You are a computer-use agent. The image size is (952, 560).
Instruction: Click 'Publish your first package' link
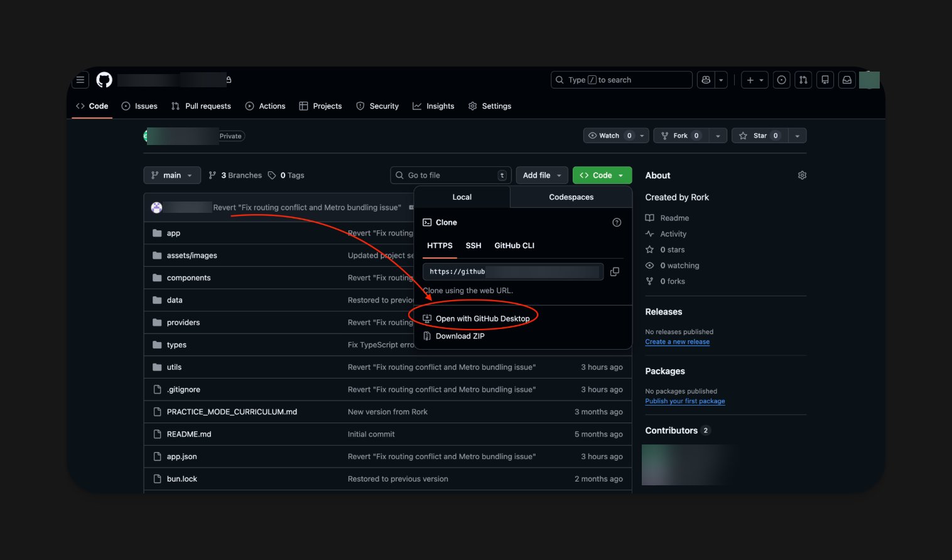(685, 401)
